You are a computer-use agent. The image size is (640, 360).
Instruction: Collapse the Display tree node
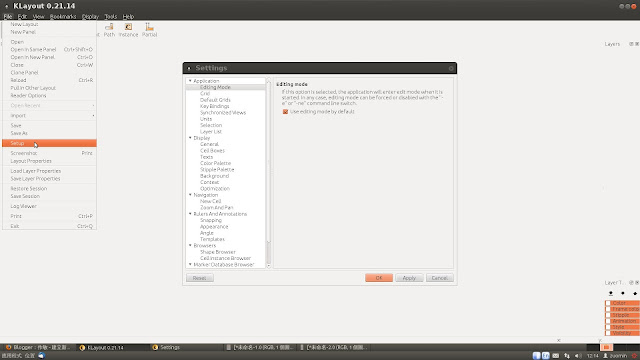(x=190, y=138)
